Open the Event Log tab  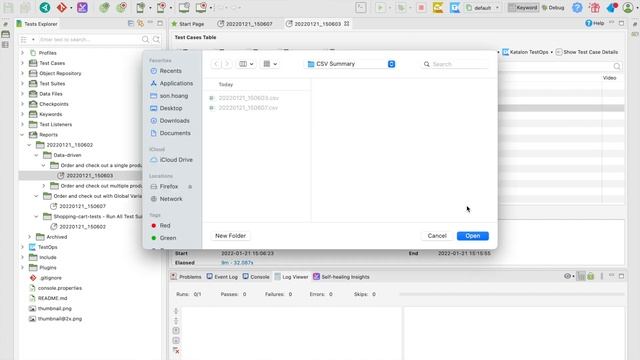tap(222, 277)
